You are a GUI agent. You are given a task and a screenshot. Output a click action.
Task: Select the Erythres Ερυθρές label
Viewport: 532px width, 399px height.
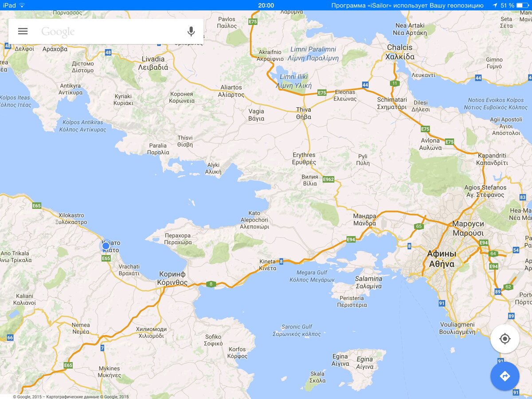[x=304, y=158]
